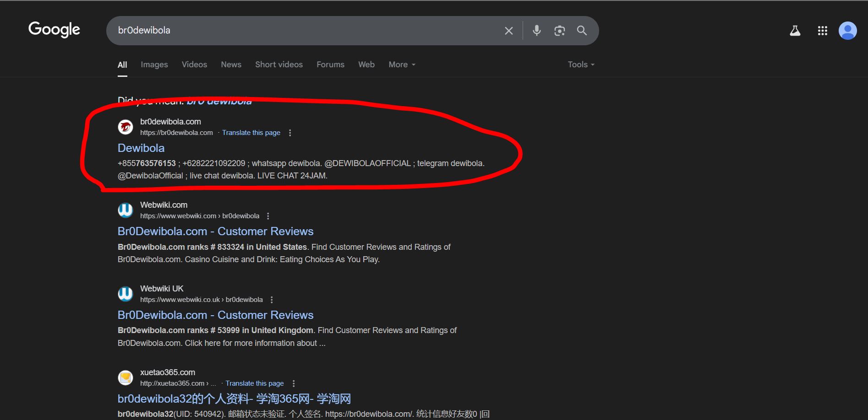868x420 pixels.
Task: Click Translate this page for br0dewibola.com
Action: coord(251,133)
